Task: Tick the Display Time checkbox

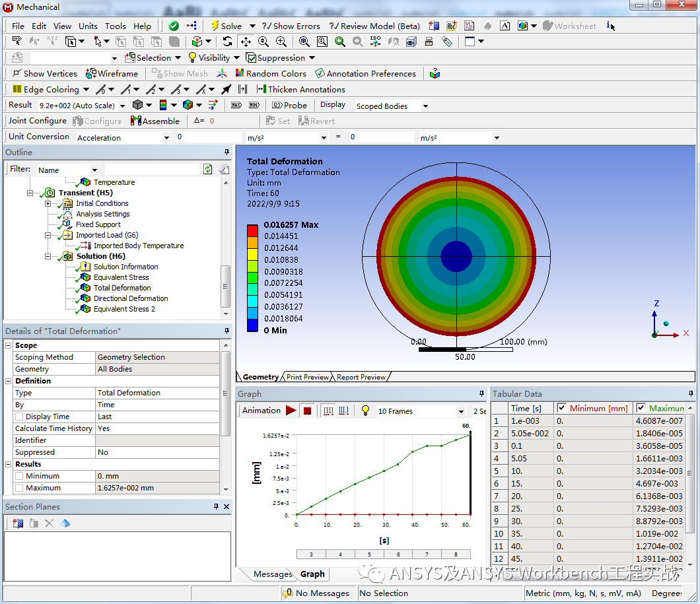Action: coord(19,416)
